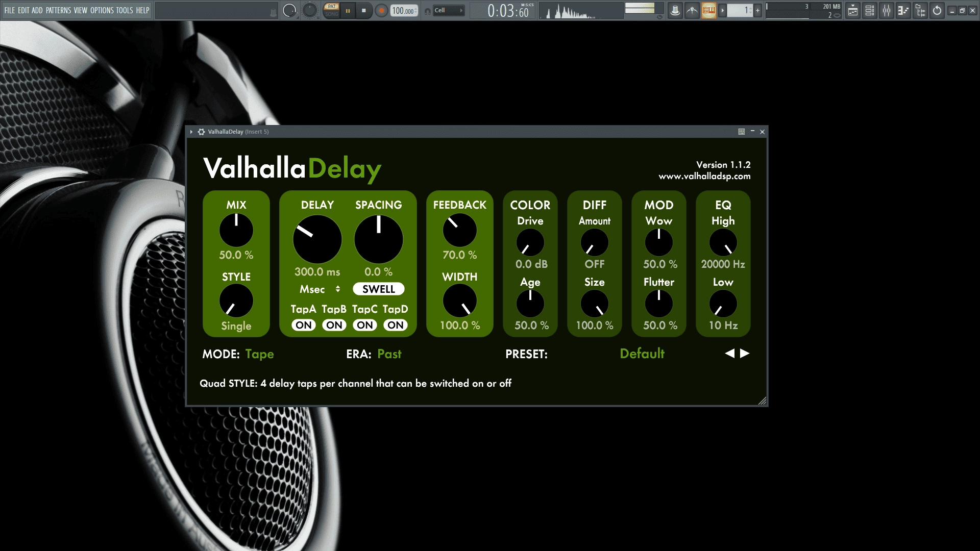
Task: Click the MOD Flutter knob
Action: 659,304
